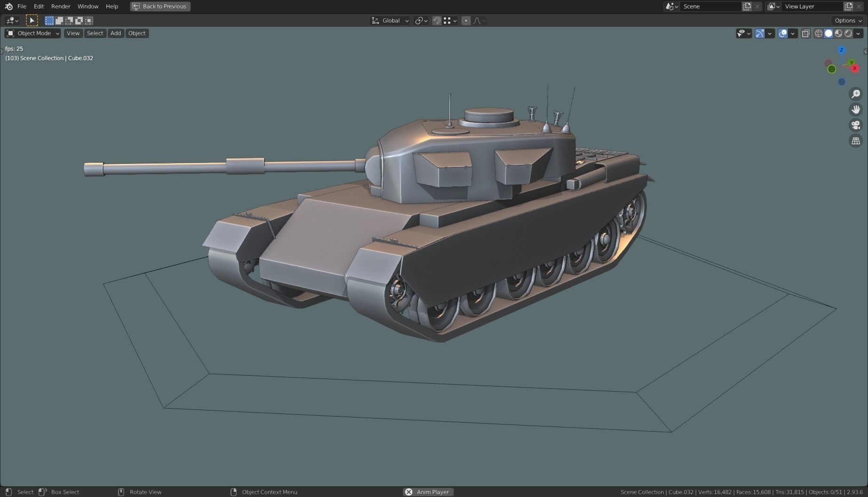Image resolution: width=868 pixels, height=497 pixels.
Task: Choose Set new selection mode icon
Action: [x=49, y=21]
